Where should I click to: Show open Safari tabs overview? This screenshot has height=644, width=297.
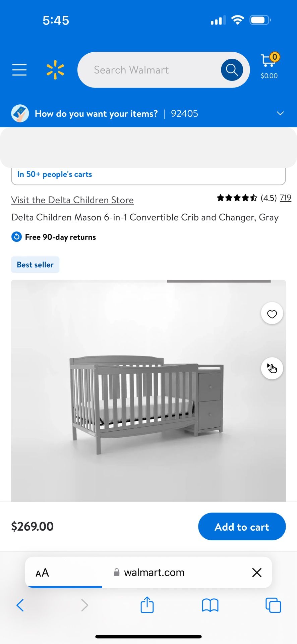click(x=273, y=605)
